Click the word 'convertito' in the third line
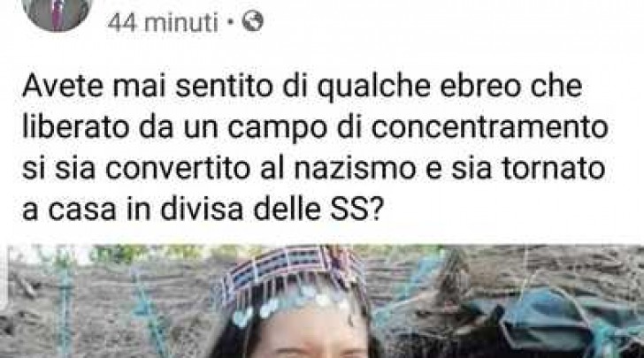This screenshot has width=644, height=358. pyautogui.click(x=178, y=168)
